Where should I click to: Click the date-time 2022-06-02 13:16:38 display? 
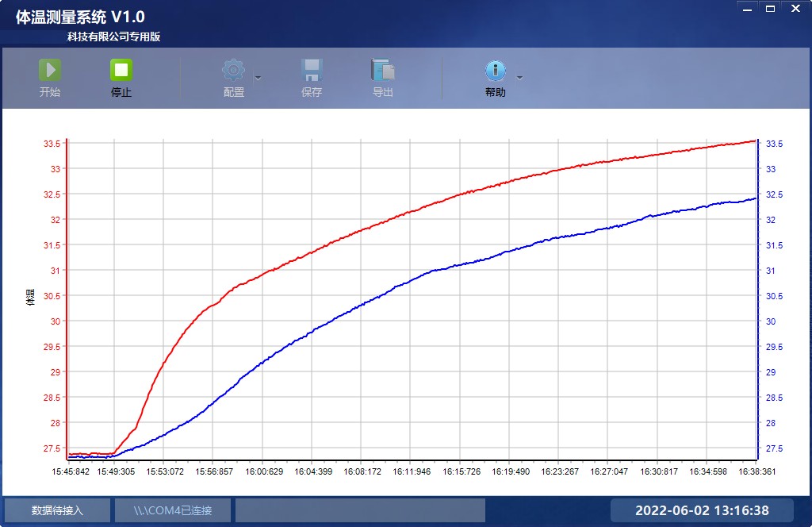pyautogui.click(x=702, y=510)
